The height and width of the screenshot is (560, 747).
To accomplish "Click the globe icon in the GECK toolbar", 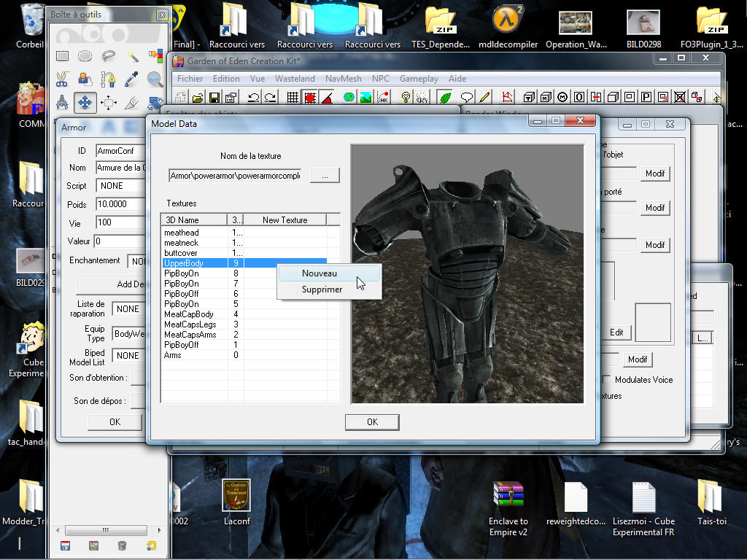I will point(349,98).
